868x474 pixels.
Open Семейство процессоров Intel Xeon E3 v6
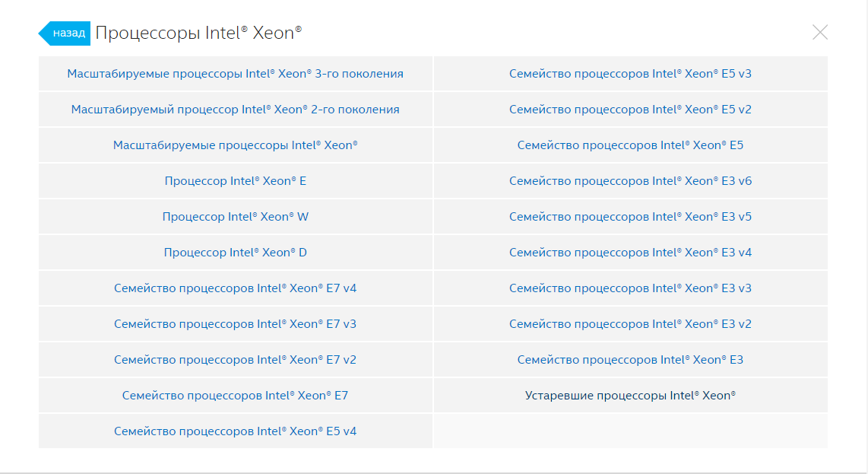pyautogui.click(x=630, y=181)
